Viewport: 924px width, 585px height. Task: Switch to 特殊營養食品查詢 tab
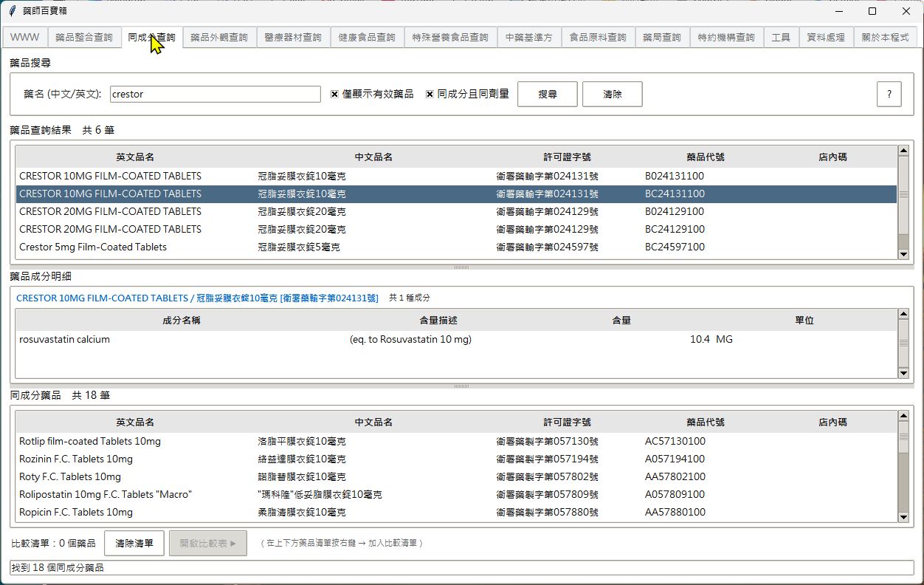pyautogui.click(x=450, y=37)
